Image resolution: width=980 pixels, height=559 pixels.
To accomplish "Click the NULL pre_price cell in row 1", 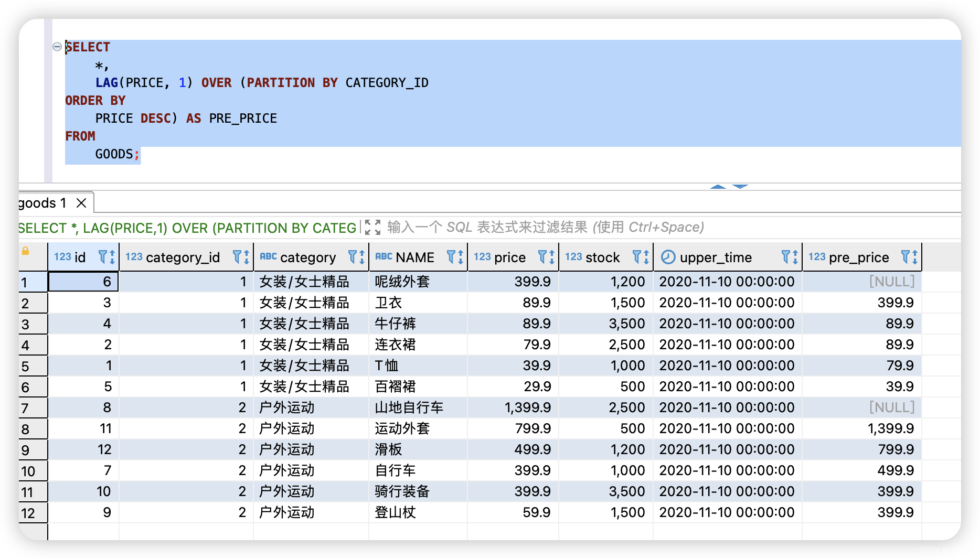I will (x=862, y=282).
